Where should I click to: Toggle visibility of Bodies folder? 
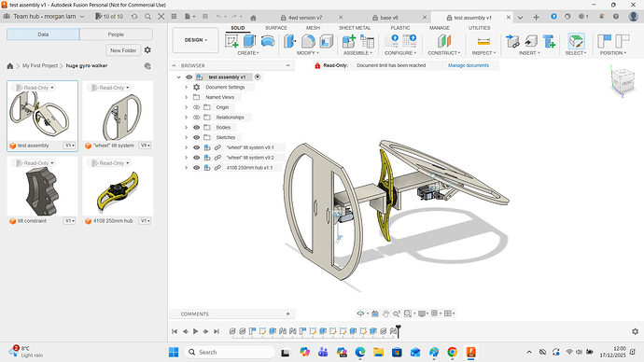(197, 127)
